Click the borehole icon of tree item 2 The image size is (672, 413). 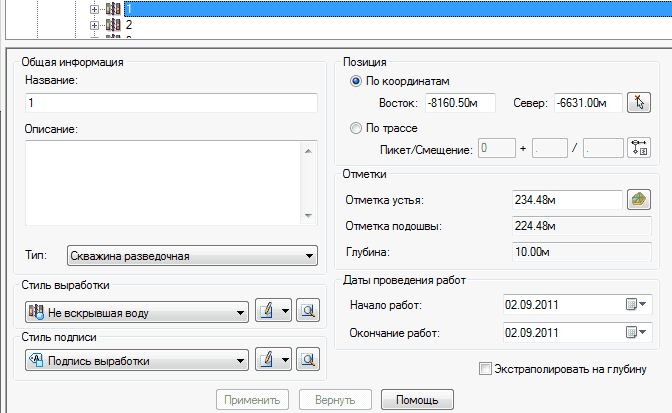113,24
